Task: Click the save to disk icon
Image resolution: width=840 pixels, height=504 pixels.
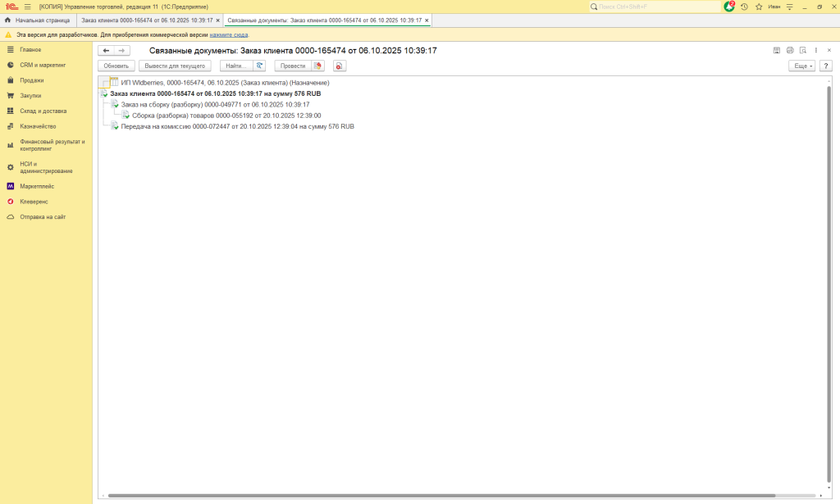Action: tap(777, 51)
